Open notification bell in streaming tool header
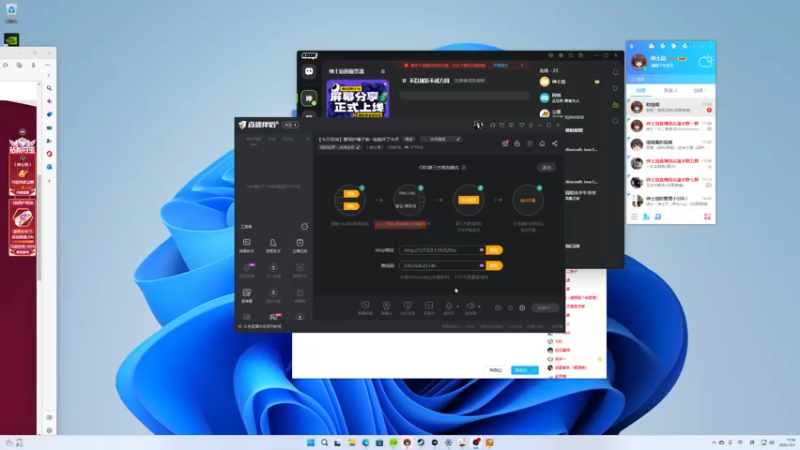800x450 pixels. click(542, 143)
